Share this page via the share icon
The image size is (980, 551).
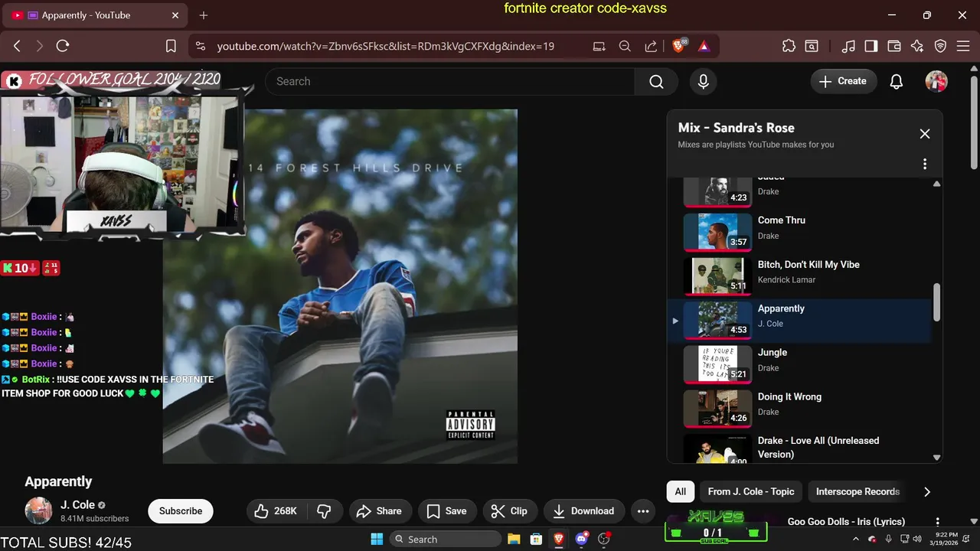(x=651, y=47)
